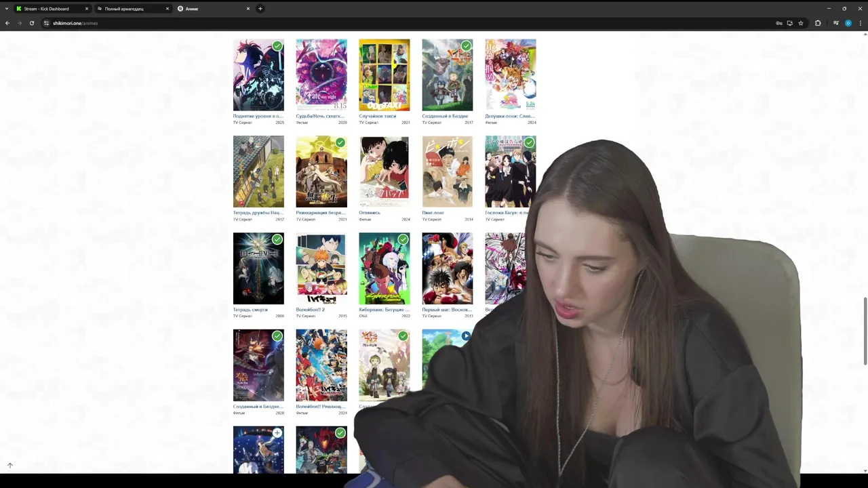Close the Полный армагедец tab

coord(167,9)
